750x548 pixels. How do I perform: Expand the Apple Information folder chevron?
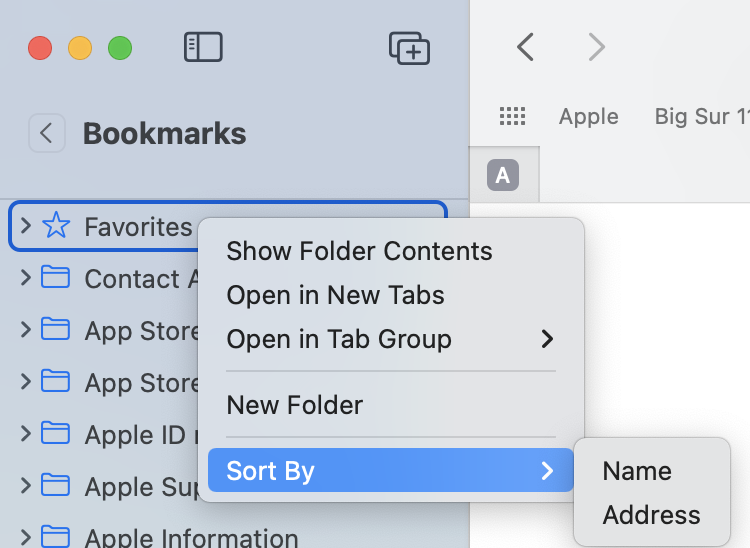tap(26, 538)
